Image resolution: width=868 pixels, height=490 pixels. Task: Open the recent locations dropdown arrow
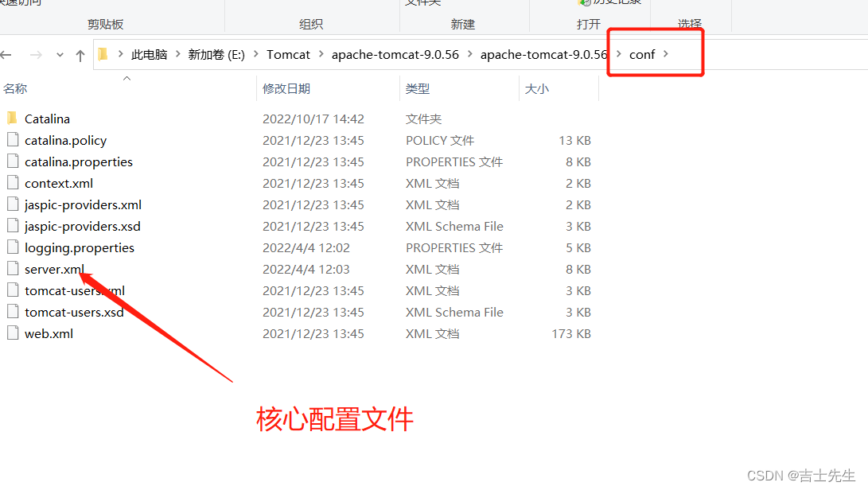(x=60, y=55)
